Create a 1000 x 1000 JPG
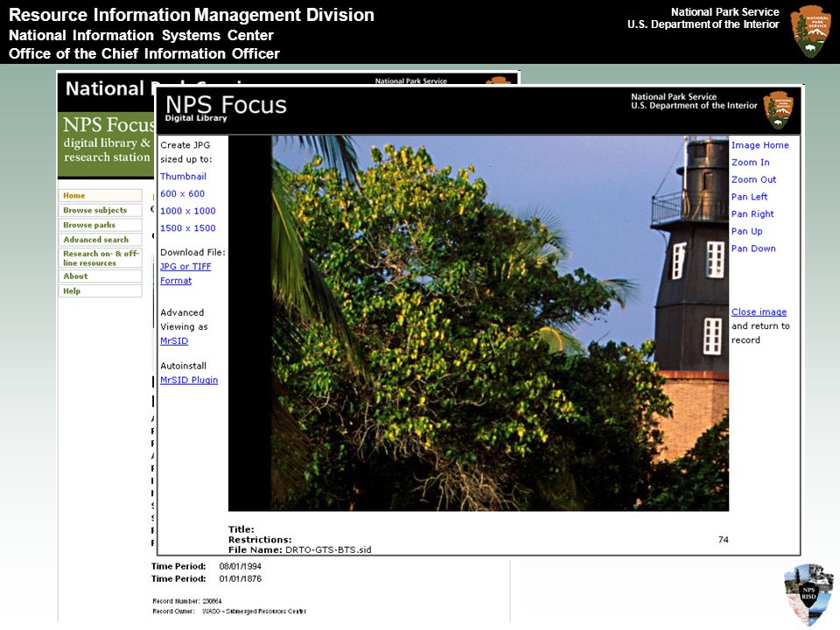Viewport: 840px width, 630px height. [188, 211]
